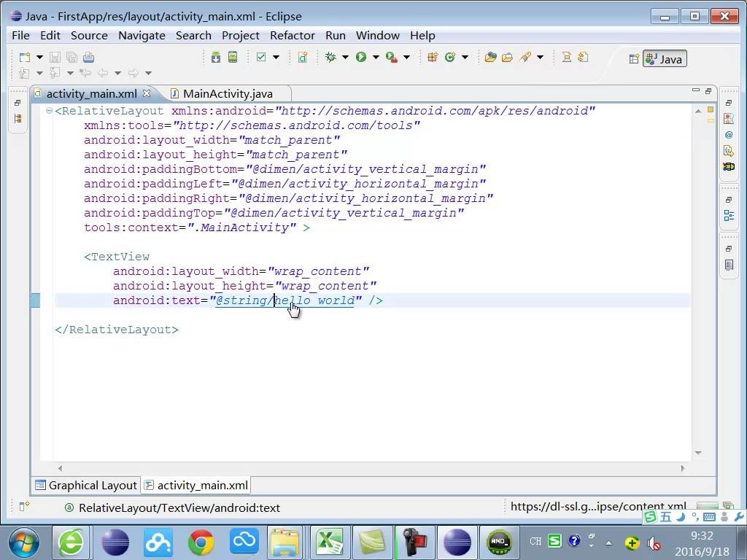747x560 pixels.
Task: Open the Lint check dropdown arrow
Action: (x=276, y=57)
